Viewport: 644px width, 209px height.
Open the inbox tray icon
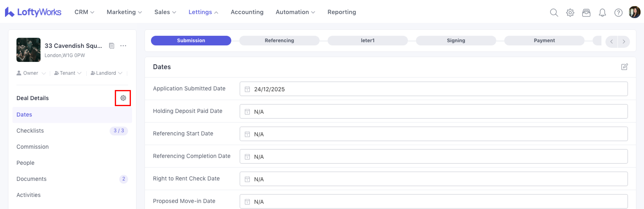(586, 12)
